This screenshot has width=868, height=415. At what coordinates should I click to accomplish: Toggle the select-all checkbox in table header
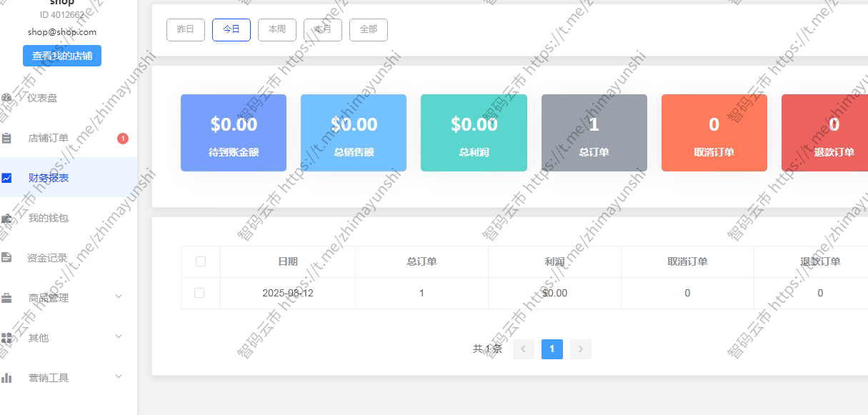(x=201, y=261)
